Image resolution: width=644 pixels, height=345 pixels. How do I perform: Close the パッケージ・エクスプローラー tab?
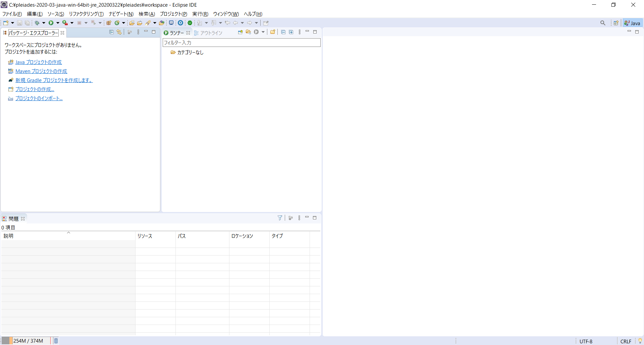62,33
